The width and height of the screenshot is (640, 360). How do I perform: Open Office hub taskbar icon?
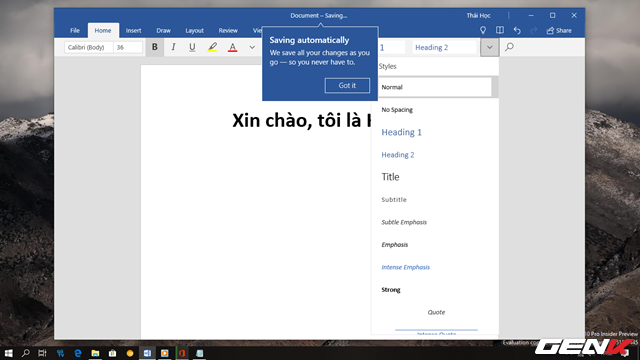coord(182,353)
